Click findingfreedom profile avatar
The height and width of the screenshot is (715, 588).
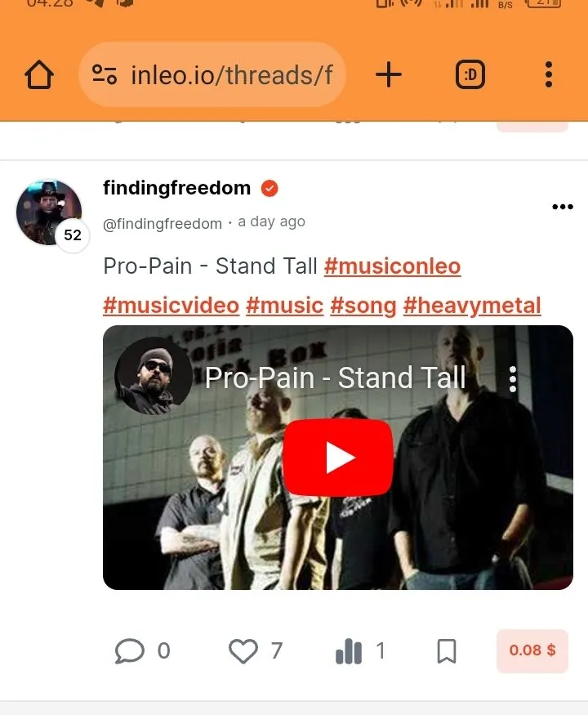(x=49, y=212)
